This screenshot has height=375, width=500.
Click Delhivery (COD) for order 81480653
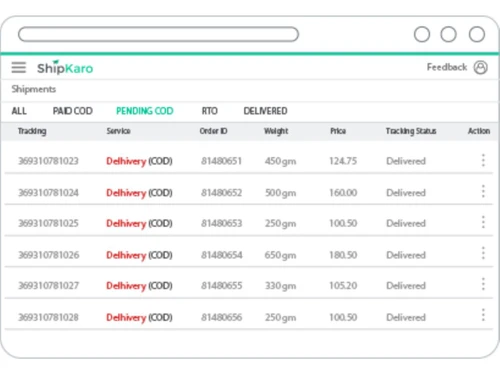click(x=139, y=223)
